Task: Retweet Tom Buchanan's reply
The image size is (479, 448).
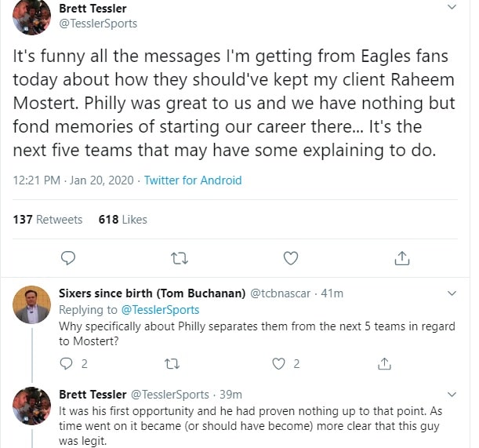Action: click(x=172, y=363)
